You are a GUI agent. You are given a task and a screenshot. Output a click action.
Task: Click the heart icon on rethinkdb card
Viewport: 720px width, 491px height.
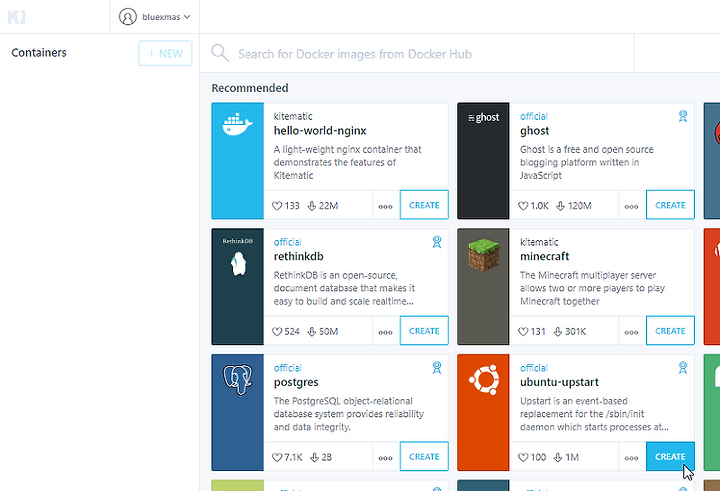(277, 332)
